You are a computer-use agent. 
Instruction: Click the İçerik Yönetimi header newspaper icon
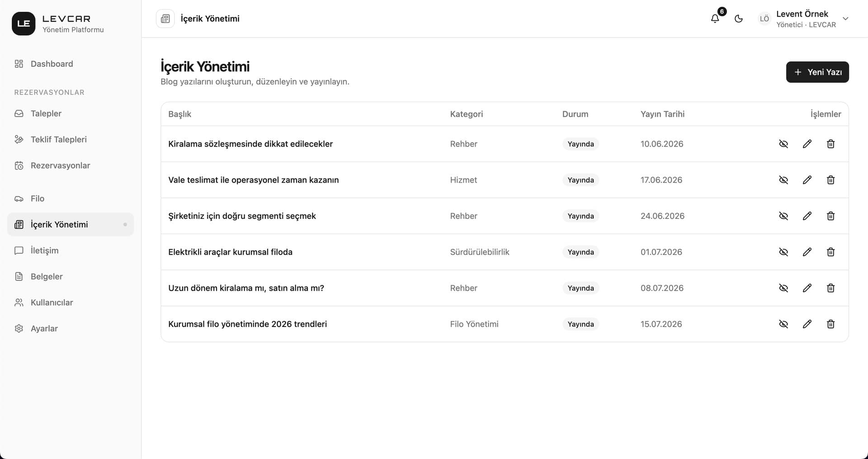pos(165,19)
